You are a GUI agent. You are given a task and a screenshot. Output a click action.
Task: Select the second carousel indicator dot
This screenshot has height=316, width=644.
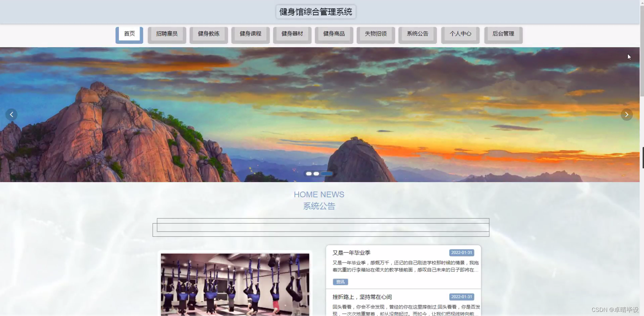coord(316,174)
